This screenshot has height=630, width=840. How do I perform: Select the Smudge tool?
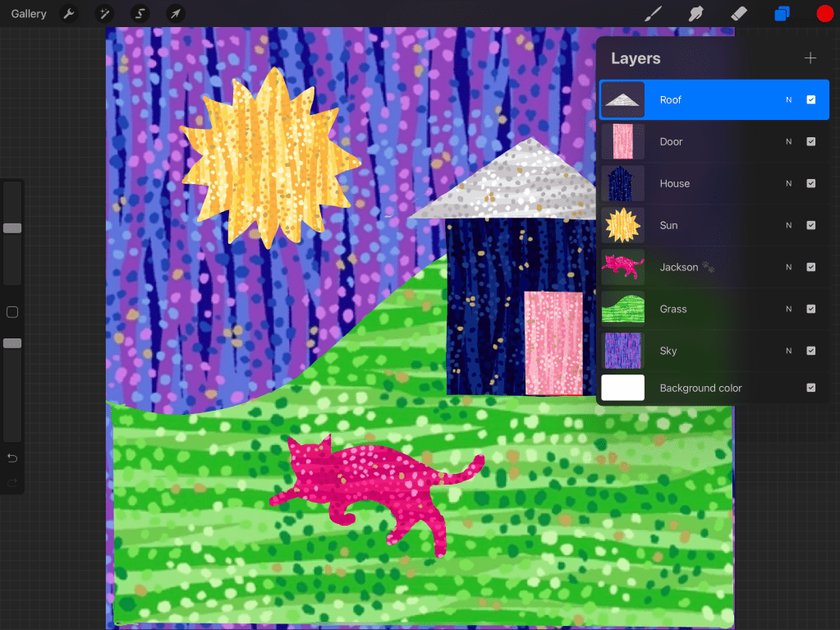click(x=695, y=13)
